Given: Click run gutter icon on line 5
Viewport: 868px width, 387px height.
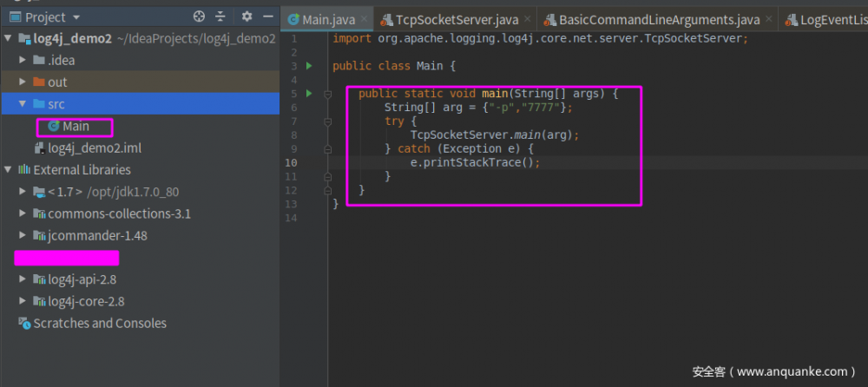Looking at the screenshot, I should pyautogui.click(x=309, y=94).
